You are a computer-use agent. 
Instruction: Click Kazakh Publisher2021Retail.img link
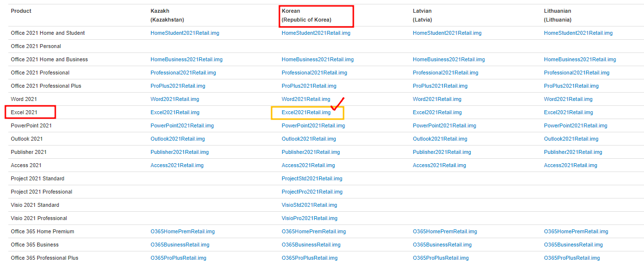coord(180,152)
